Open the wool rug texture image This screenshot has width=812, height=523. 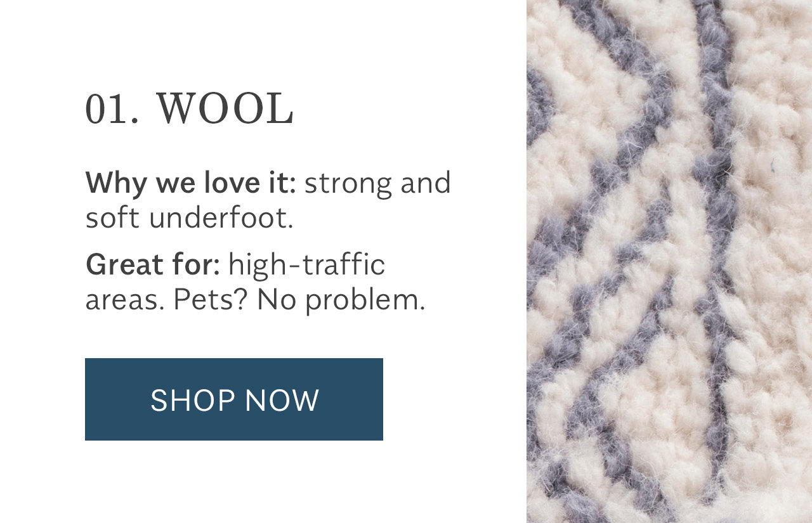click(x=669, y=261)
